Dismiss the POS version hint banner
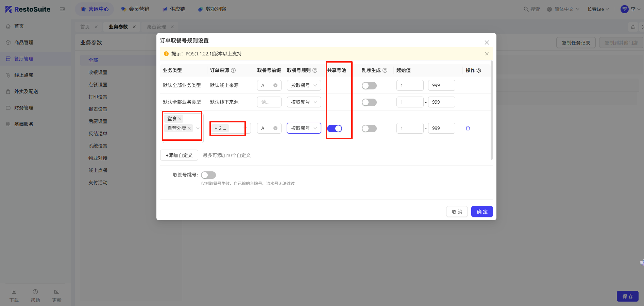The height and width of the screenshot is (306, 644). tap(487, 54)
